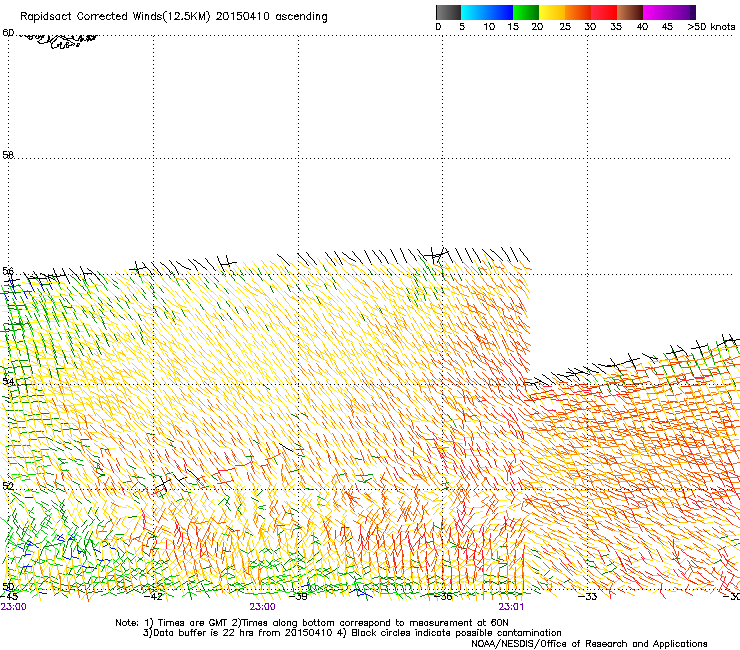The image size is (740, 650).
Task: Click the latitude label '56'
Action: pos(8,271)
